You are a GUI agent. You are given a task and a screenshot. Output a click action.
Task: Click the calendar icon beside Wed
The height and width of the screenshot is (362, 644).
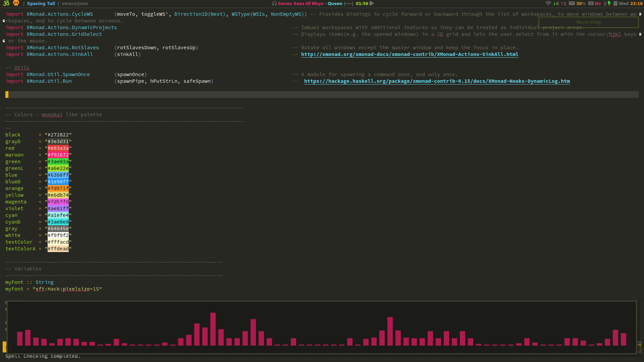tap(615, 3)
